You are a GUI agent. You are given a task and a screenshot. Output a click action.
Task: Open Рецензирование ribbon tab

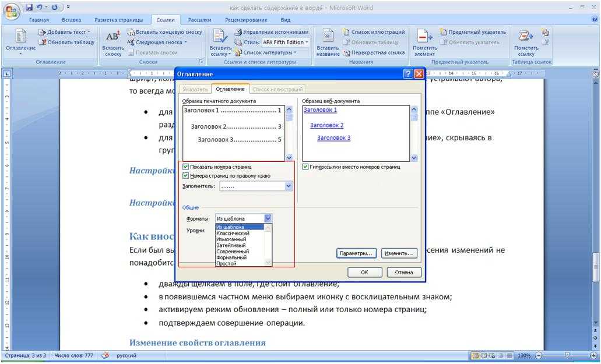tap(246, 20)
